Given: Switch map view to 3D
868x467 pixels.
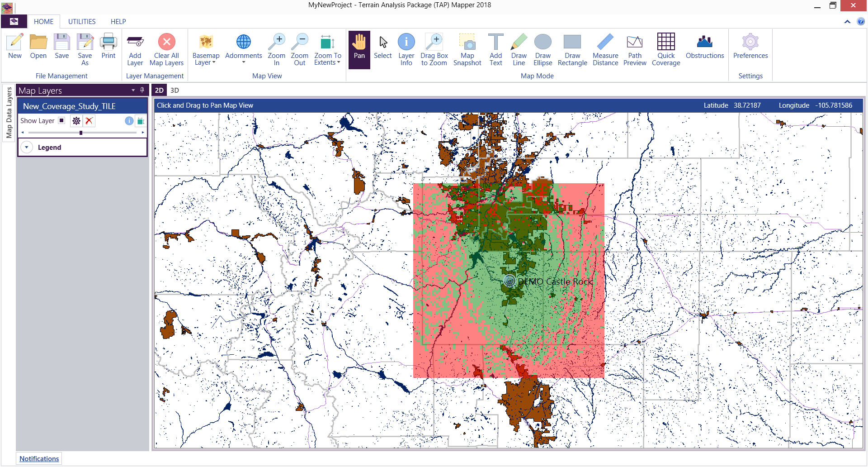Looking at the screenshot, I should pos(175,90).
